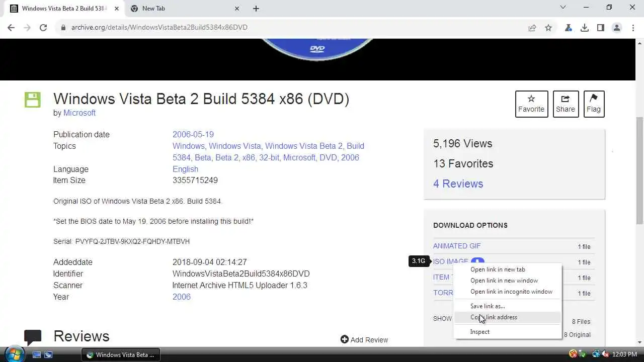Choose Inspect from the context menu
Viewport: 644px width, 362px height.
[x=508, y=332]
